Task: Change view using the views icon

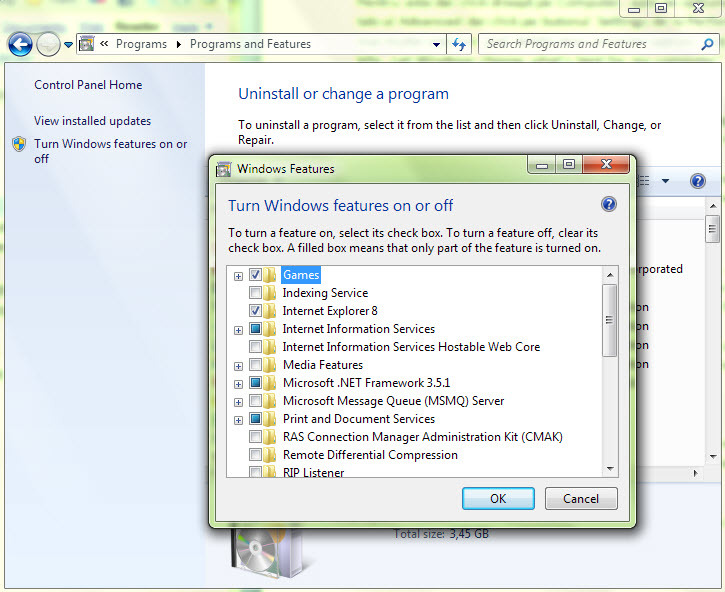Action: (644, 181)
